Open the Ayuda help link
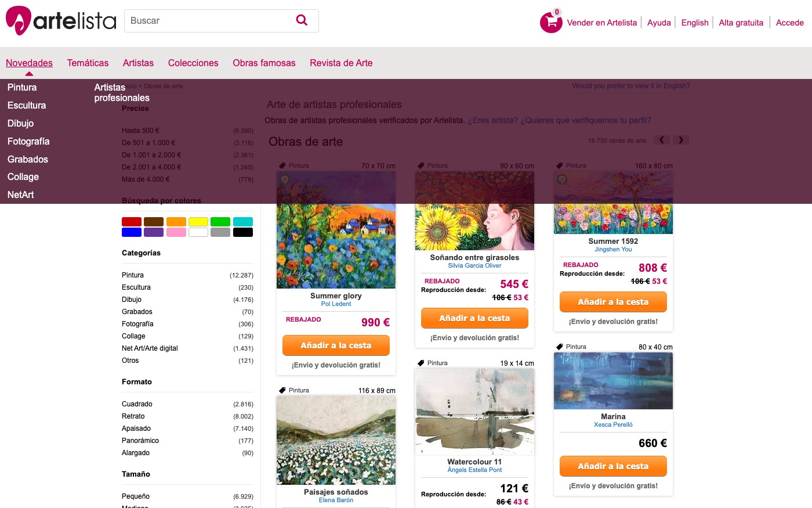This screenshot has width=812, height=508. point(659,23)
